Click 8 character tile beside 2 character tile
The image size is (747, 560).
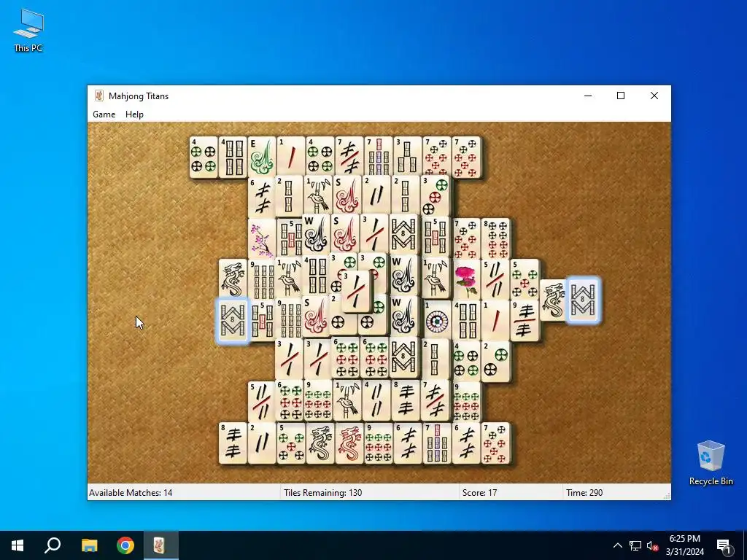pyautogui.click(x=233, y=443)
